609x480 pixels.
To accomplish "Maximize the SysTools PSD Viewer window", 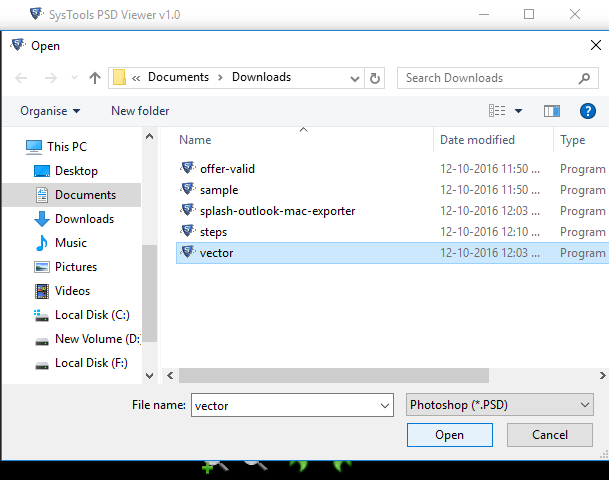I will (529, 14).
